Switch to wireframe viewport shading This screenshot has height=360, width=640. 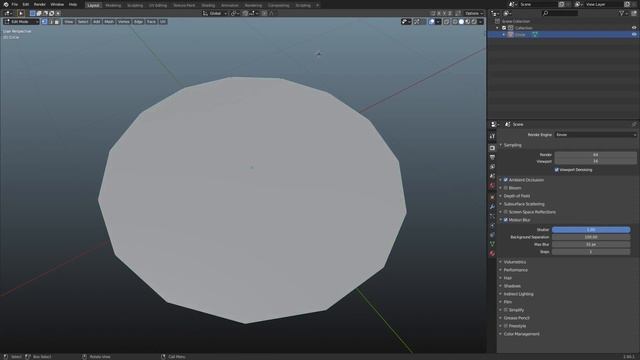pos(455,22)
